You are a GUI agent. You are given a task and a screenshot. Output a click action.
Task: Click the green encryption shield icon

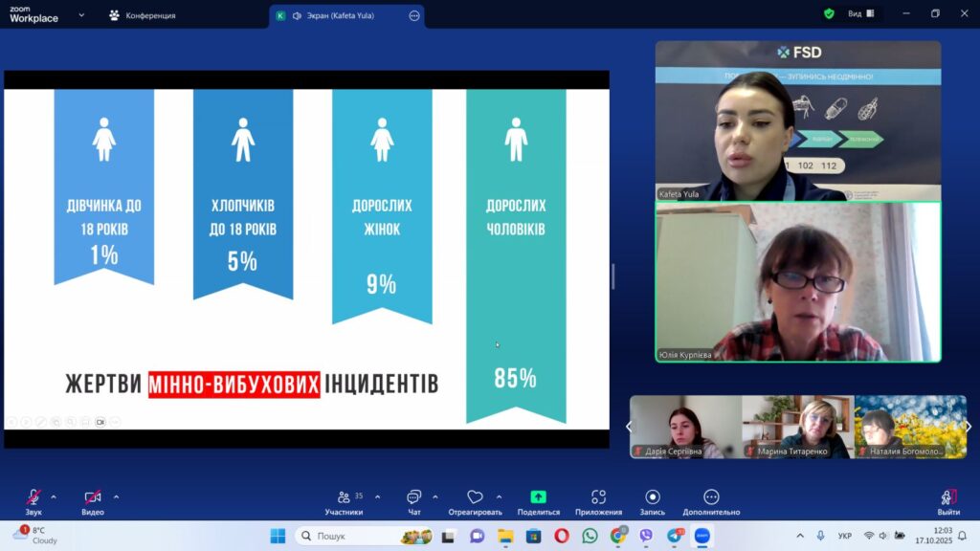(x=829, y=14)
